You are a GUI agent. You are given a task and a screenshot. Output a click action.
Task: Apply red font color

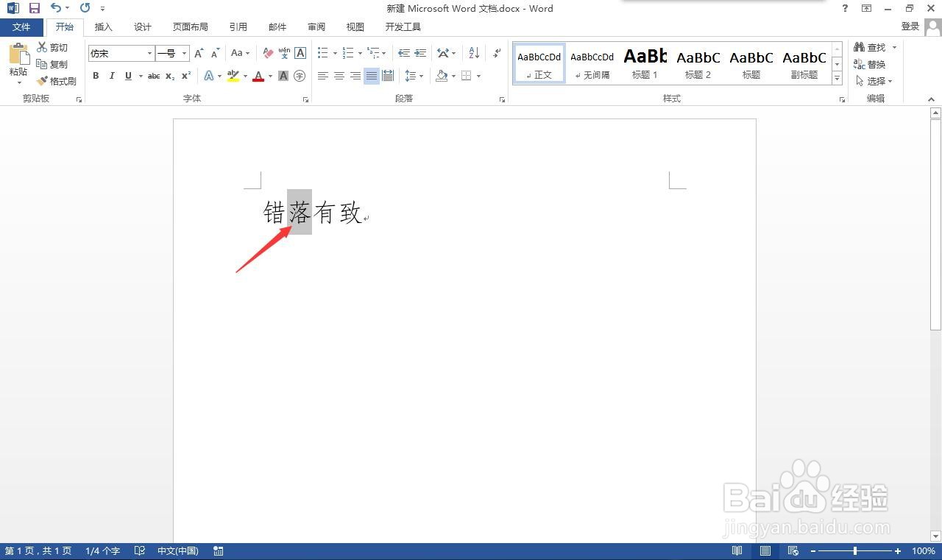coord(258,76)
